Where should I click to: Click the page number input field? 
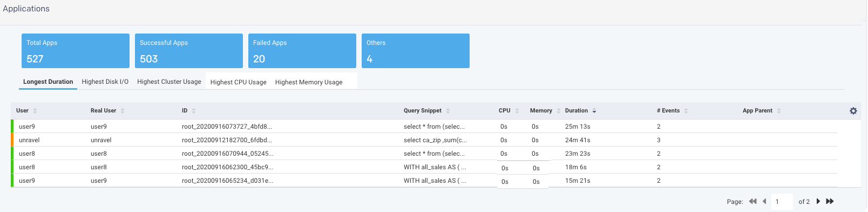(782, 201)
